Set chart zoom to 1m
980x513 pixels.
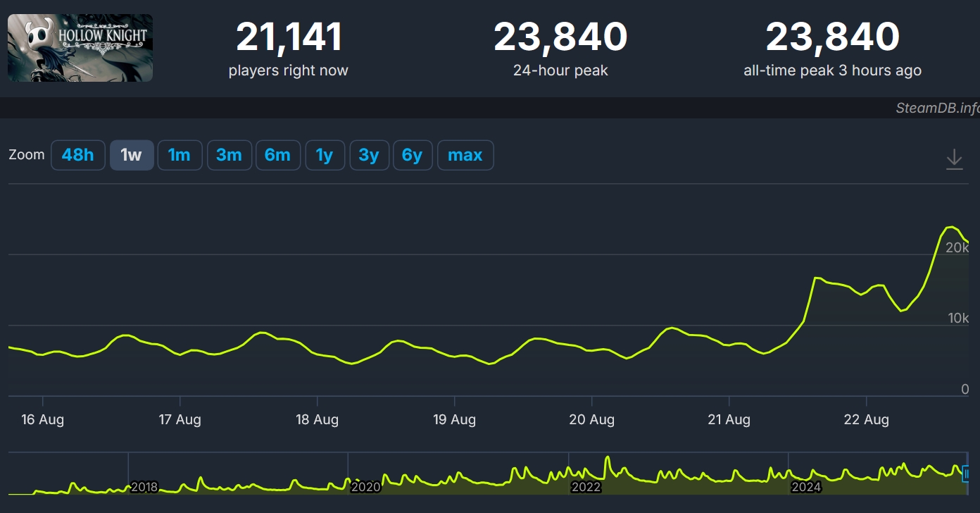pos(180,155)
